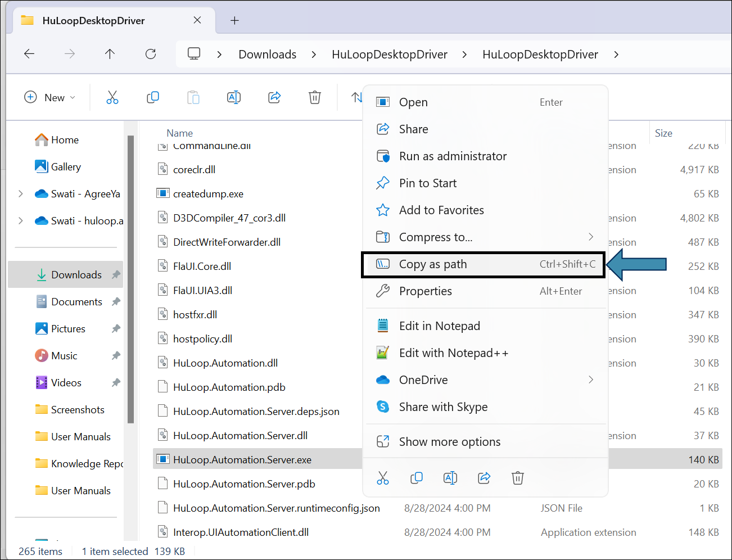Screen dimensions: 732x560
Task: Choose Run as administrator
Action: (x=453, y=156)
